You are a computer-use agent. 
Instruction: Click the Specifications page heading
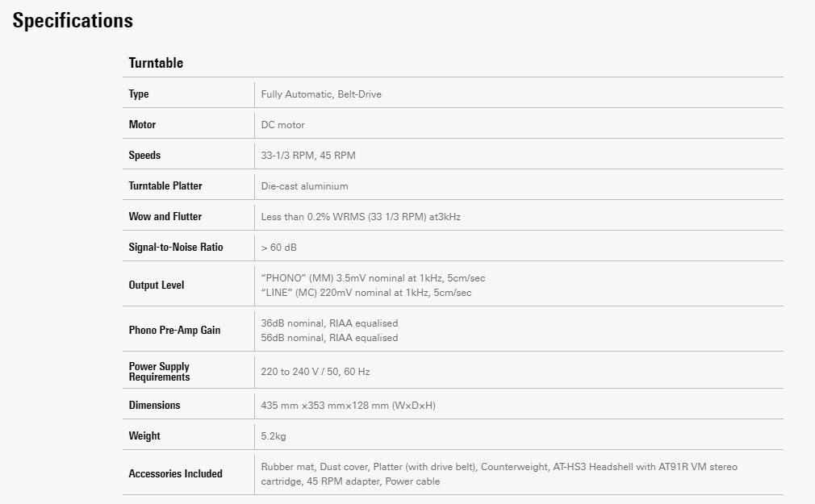click(73, 21)
